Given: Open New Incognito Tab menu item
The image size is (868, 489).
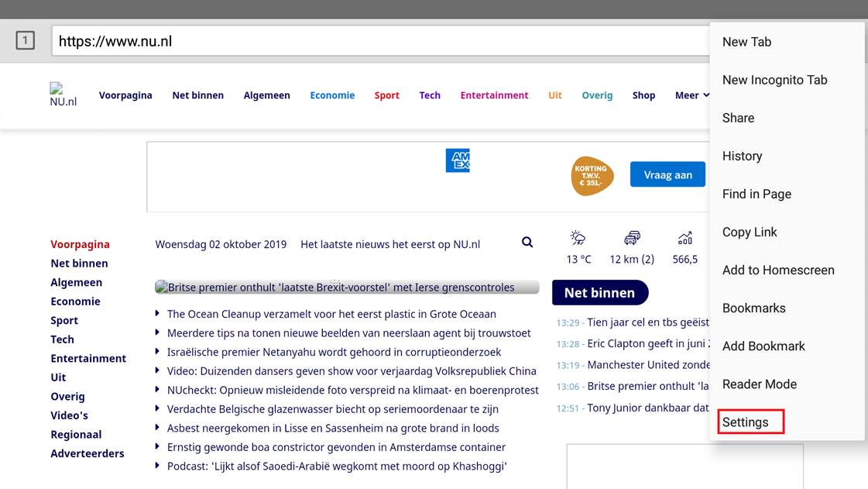Looking at the screenshot, I should click(774, 80).
